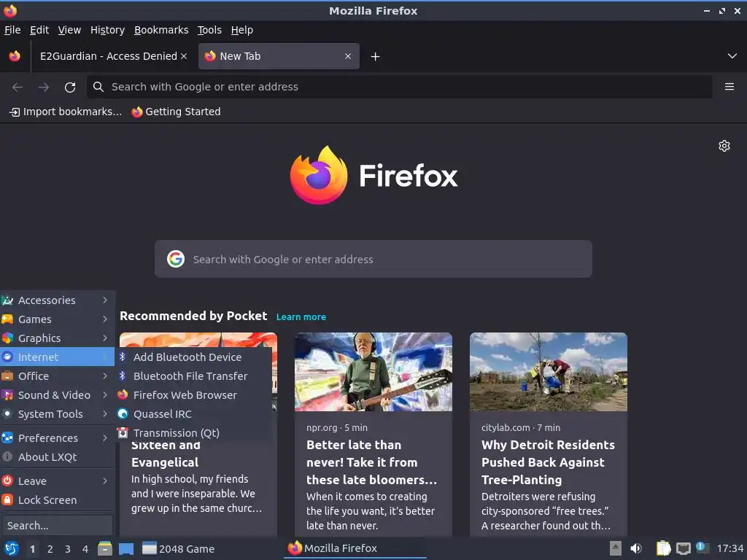Expand the Accessories submenu
The image size is (747, 560).
coord(57,300)
